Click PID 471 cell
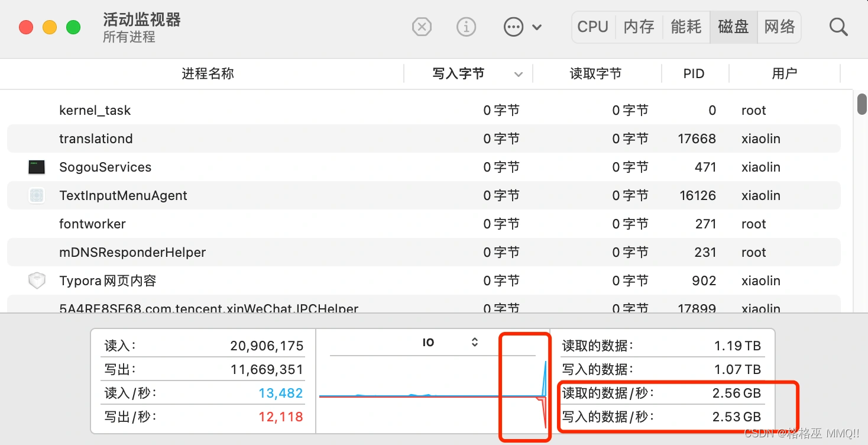The height and width of the screenshot is (445, 868). 705,167
